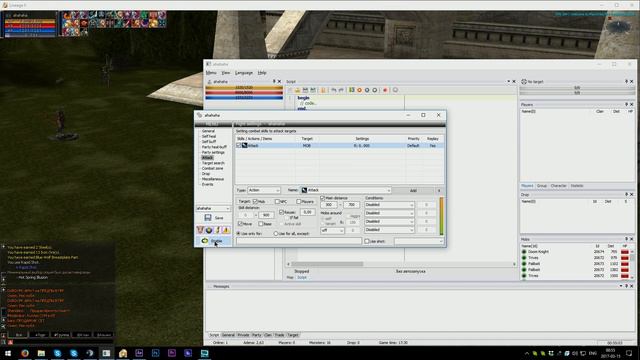Open the Menu item in the menu bar
Screen dimensions: 640x360
click(211, 73)
